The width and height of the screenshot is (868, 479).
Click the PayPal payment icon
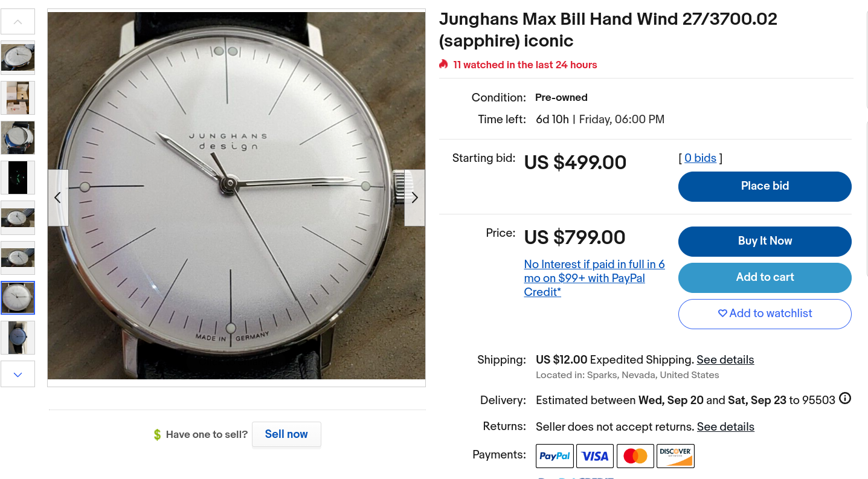(555, 456)
